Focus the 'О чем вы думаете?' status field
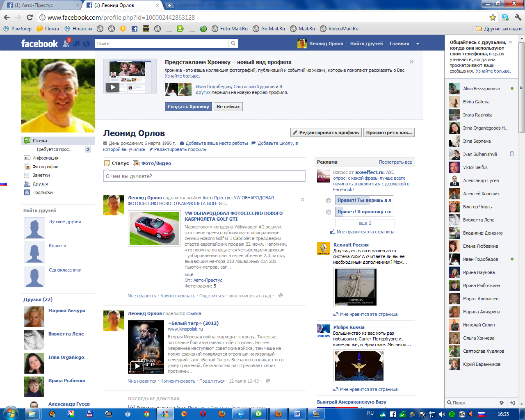This screenshot has height=420, width=525. tap(204, 176)
